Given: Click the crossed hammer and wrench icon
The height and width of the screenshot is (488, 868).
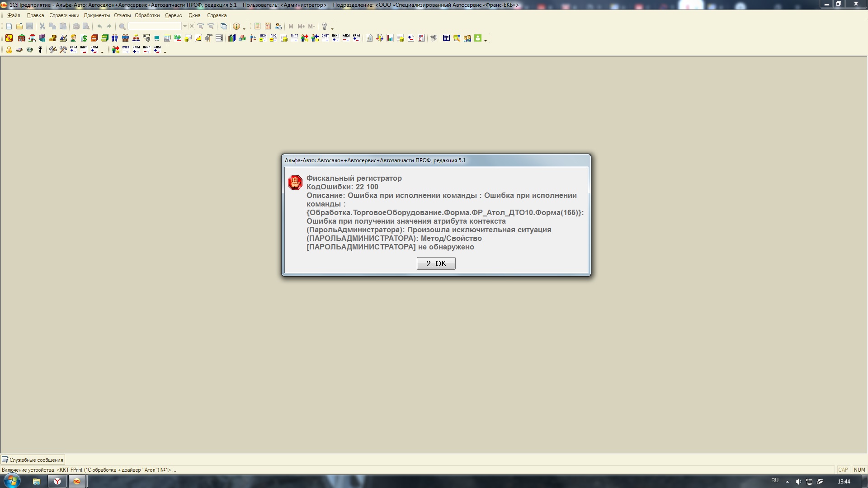Looking at the screenshot, I should 63,50.
